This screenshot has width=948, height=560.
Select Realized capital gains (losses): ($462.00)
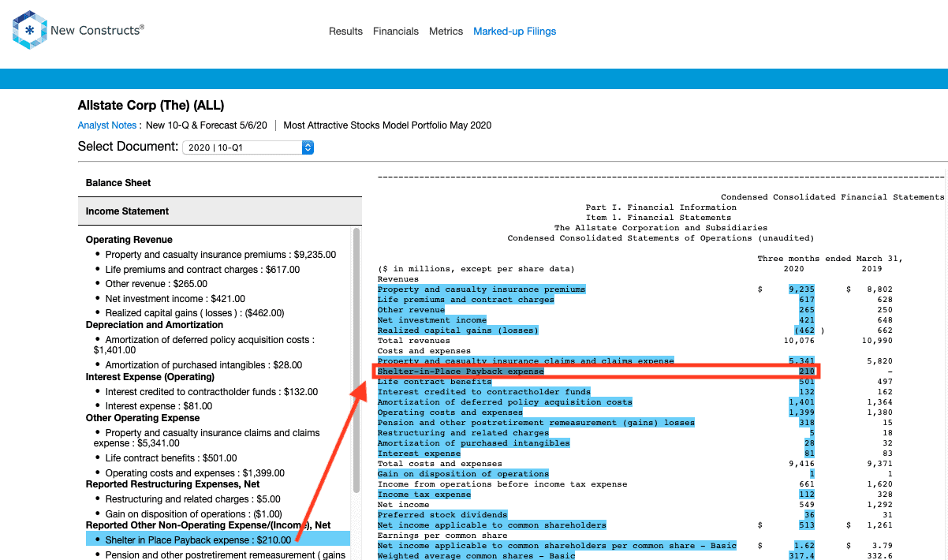(x=194, y=313)
